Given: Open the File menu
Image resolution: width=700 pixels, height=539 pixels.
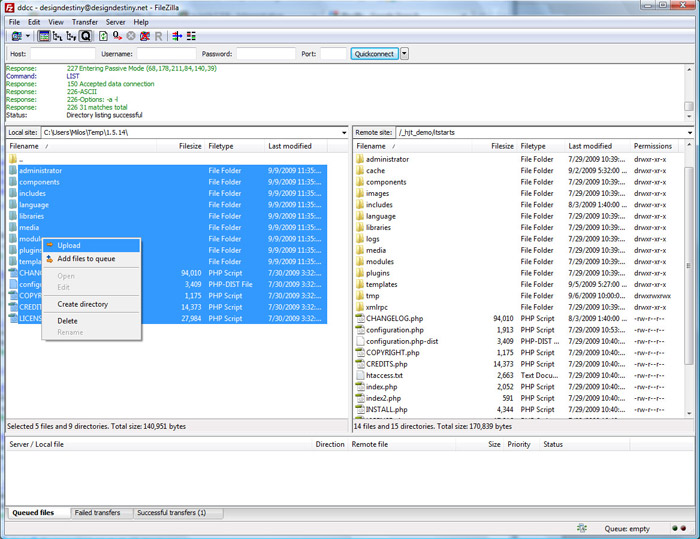Looking at the screenshot, I should click(x=14, y=22).
